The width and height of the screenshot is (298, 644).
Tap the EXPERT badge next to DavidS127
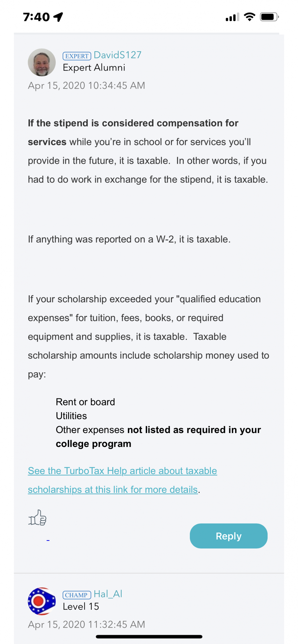[x=77, y=56]
